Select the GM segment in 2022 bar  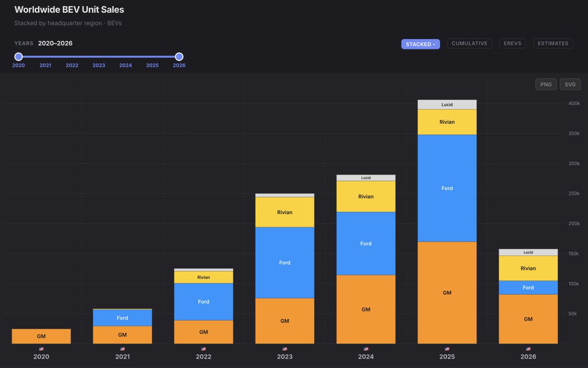203,332
